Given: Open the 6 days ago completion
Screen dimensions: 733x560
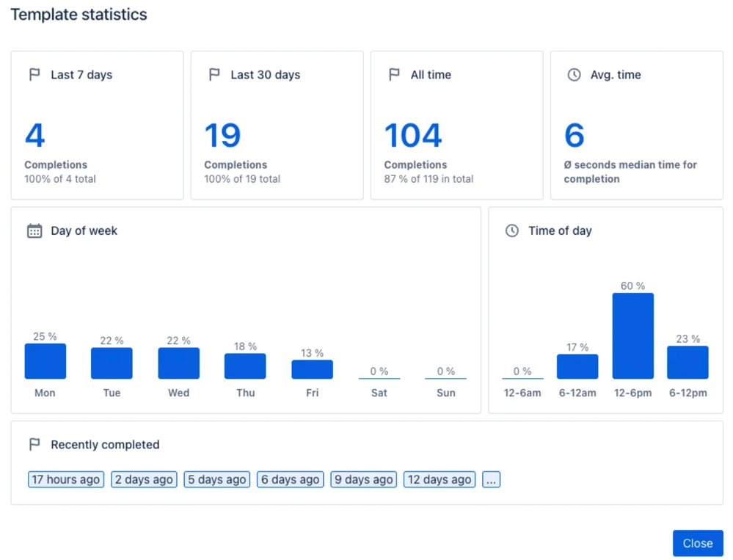Looking at the screenshot, I should [291, 479].
